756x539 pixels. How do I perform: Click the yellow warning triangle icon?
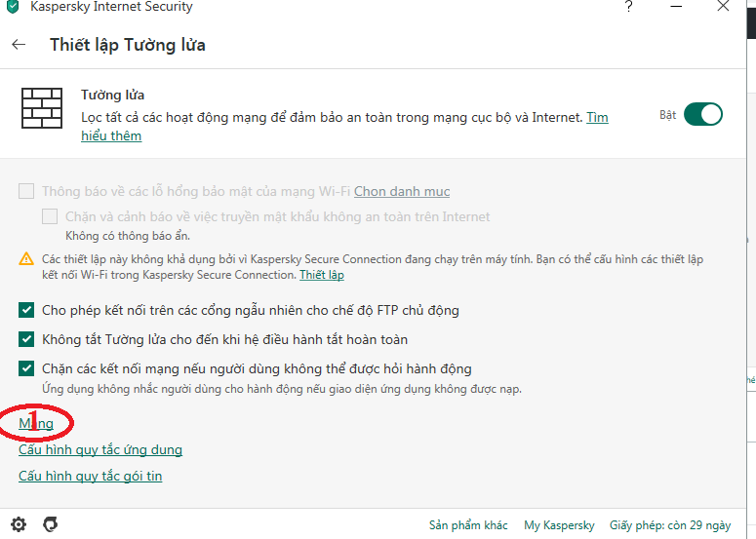[x=26, y=260]
